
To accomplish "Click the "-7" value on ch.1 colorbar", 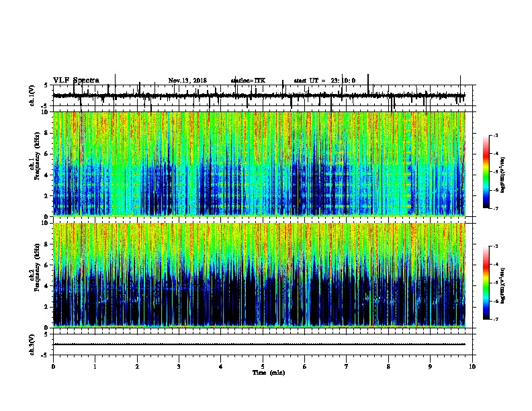I will (x=496, y=208).
